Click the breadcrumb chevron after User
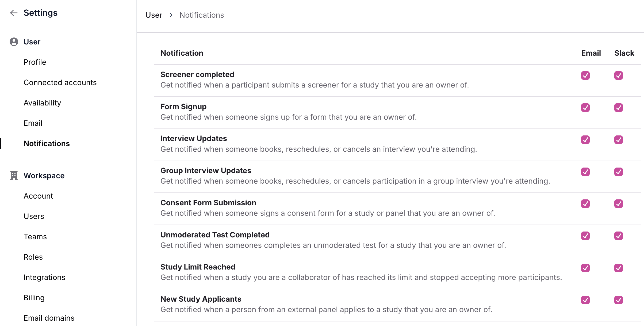Image resolution: width=644 pixels, height=326 pixels. click(x=171, y=15)
